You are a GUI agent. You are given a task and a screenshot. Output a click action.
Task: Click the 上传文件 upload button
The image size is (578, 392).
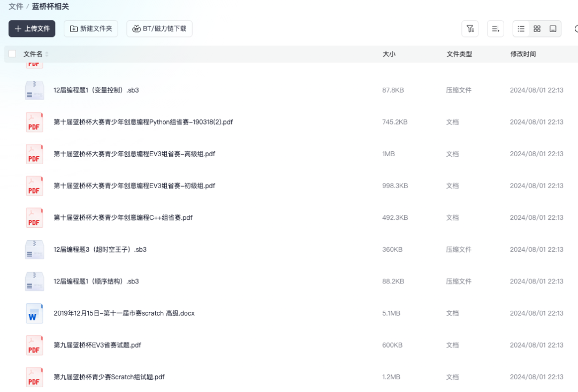[x=32, y=29]
